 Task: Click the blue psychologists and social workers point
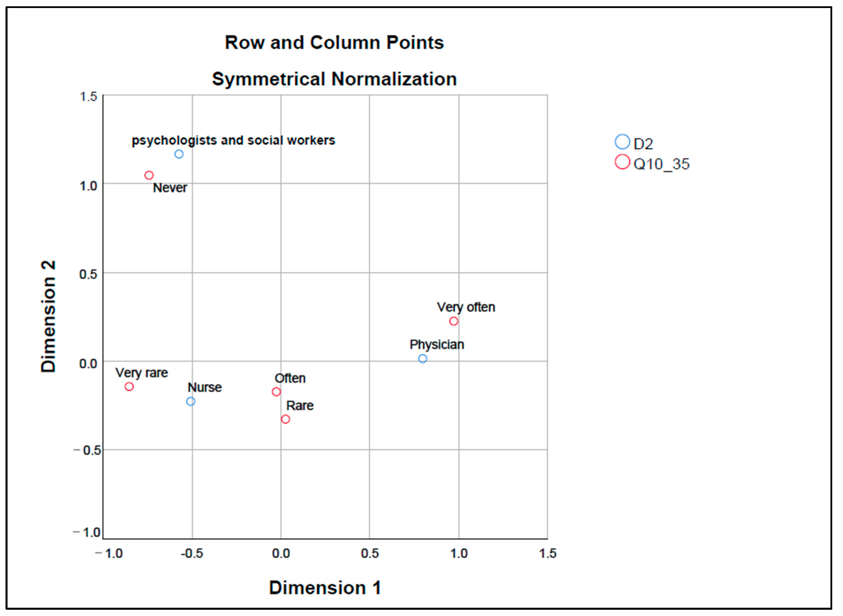point(179,154)
